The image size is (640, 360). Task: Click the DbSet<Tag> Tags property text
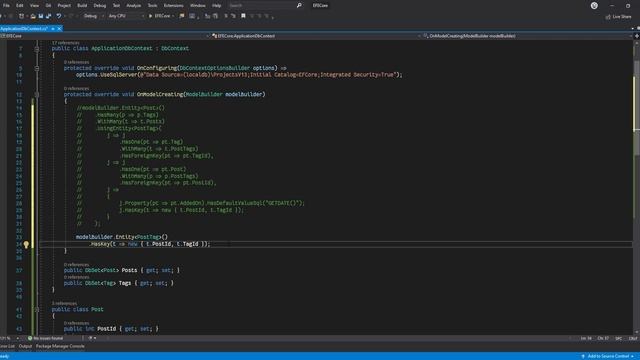click(119, 283)
